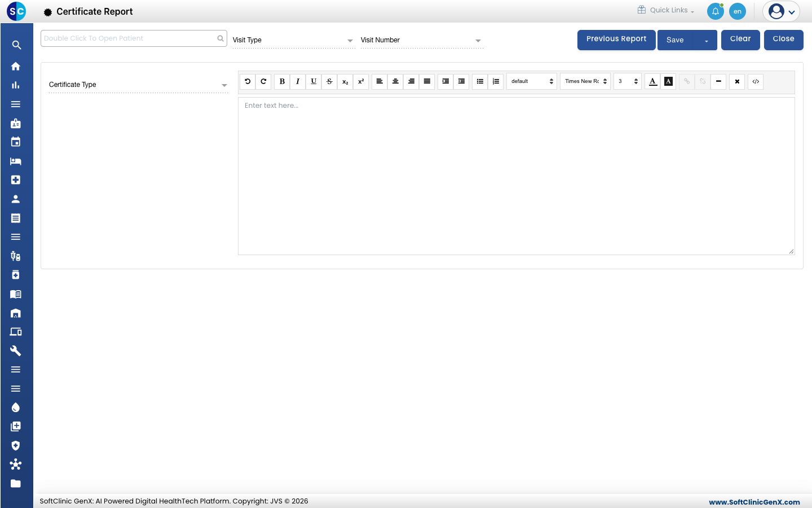Click the Save button
The image size is (812, 508).
click(x=676, y=40)
